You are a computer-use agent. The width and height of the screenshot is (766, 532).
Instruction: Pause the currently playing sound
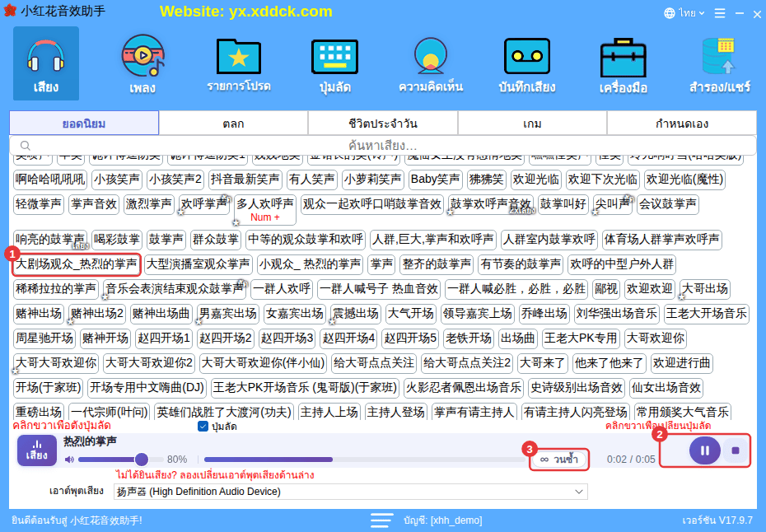tap(704, 450)
